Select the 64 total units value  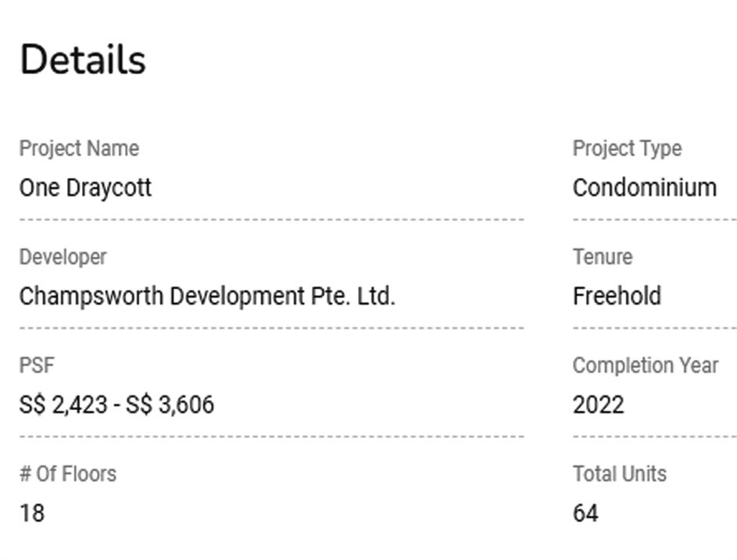(x=585, y=513)
